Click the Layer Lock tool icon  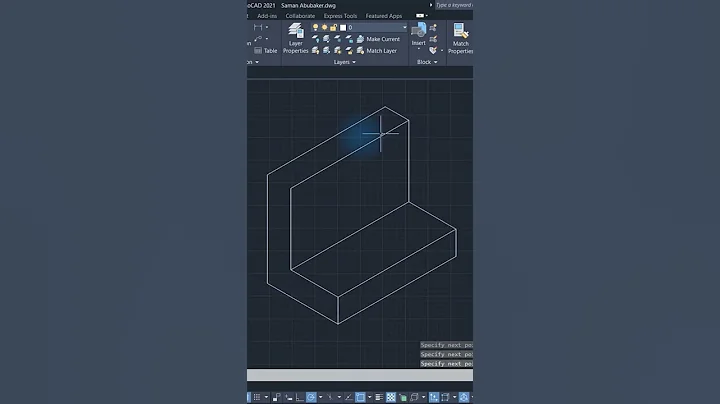(x=349, y=39)
